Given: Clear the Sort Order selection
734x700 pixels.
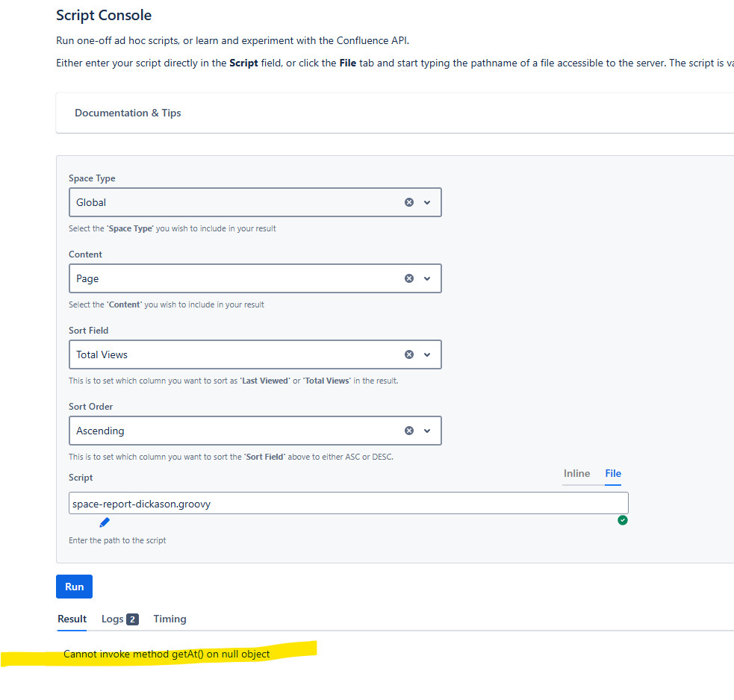Looking at the screenshot, I should tap(408, 431).
